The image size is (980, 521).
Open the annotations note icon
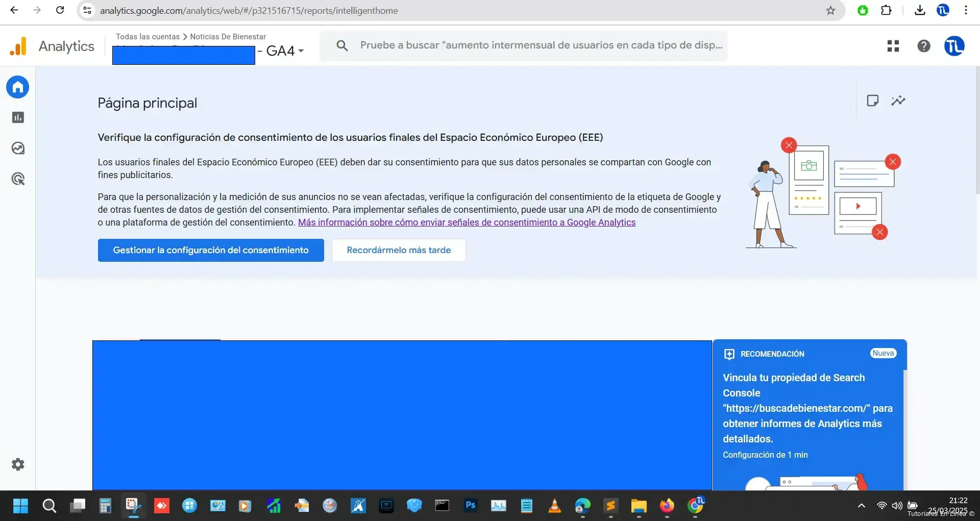[x=873, y=101]
